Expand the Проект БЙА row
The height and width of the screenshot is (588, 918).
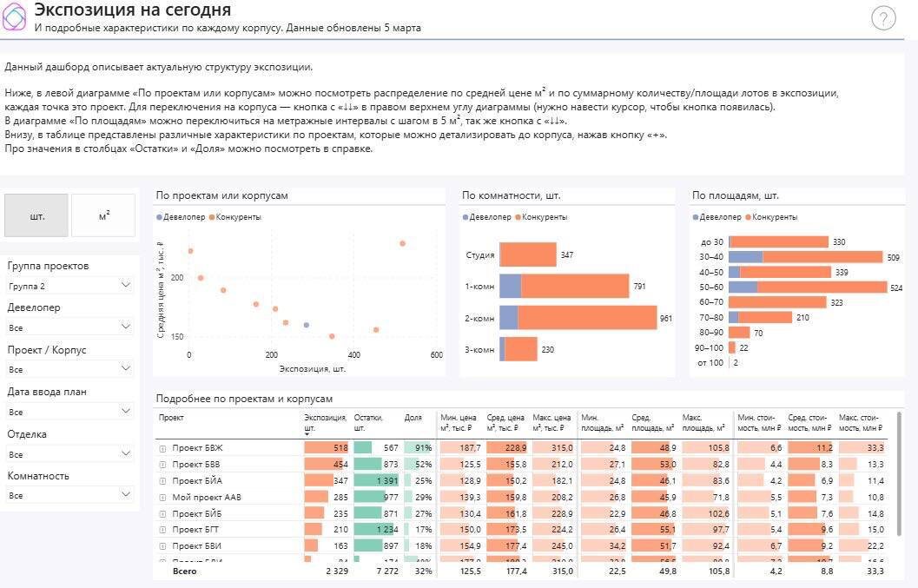tap(162, 481)
